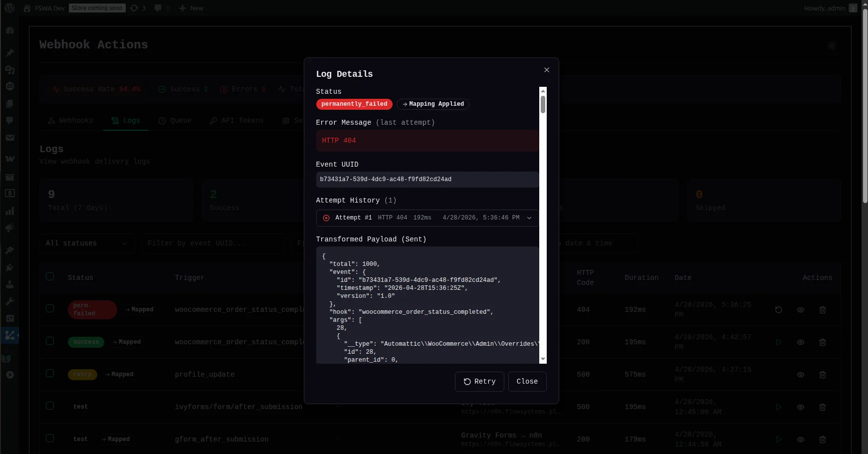Click the perm. failed status badge in the table
The width and height of the screenshot is (868, 454).
pos(92,310)
